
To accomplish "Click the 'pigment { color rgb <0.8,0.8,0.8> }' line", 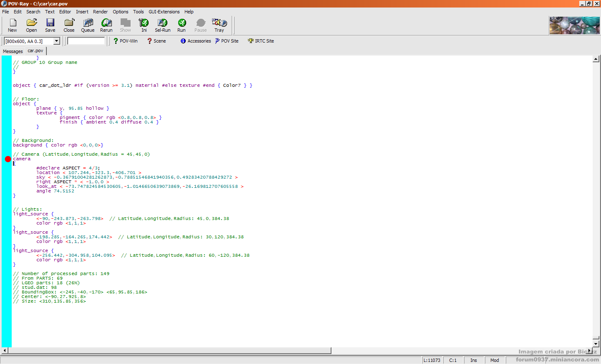I will (111, 117).
